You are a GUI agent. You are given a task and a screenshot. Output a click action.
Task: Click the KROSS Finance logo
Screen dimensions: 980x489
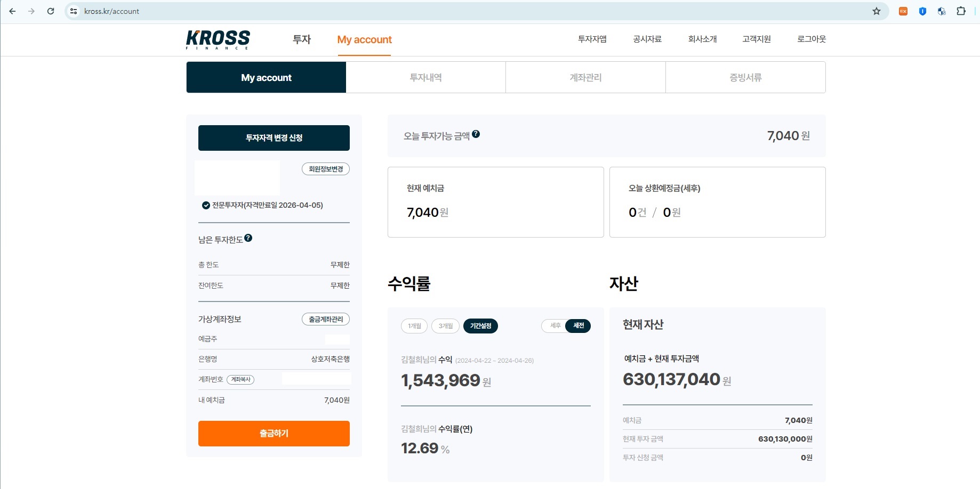click(218, 39)
